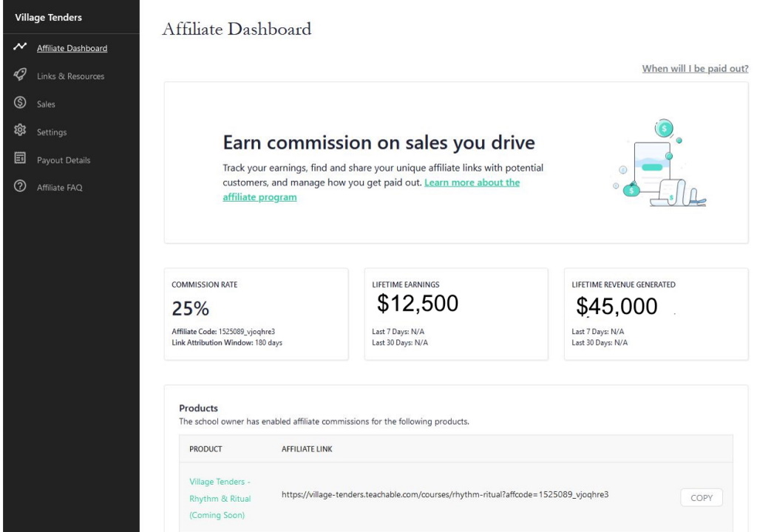The height and width of the screenshot is (532, 757).
Task: Click the Affiliate FAQ question mark icon
Action: (20, 186)
